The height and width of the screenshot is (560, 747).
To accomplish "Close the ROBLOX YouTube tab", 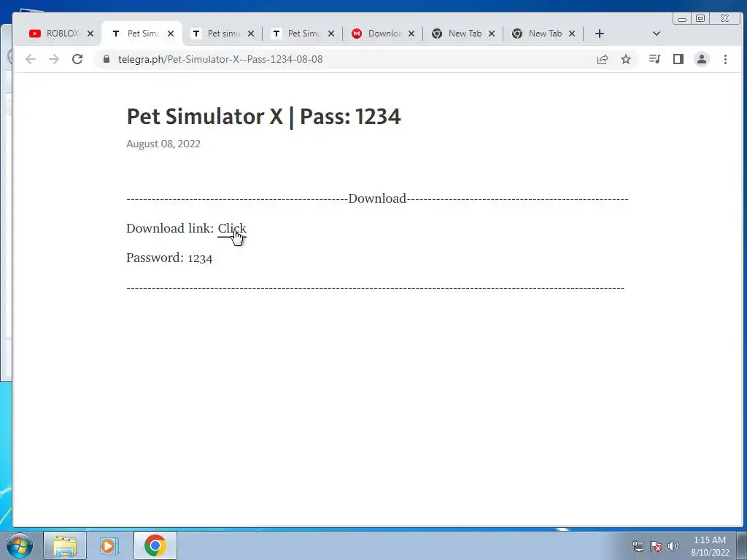I will [x=90, y=34].
